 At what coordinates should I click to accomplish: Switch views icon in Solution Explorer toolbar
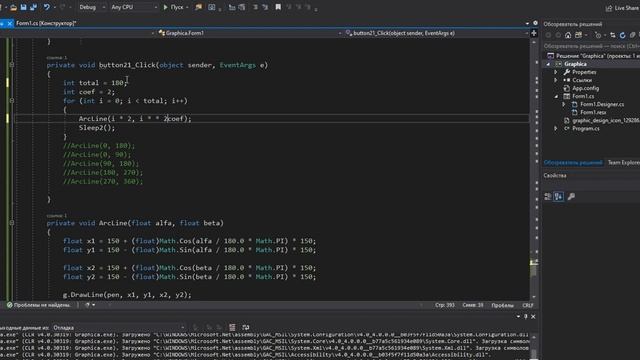[578, 36]
